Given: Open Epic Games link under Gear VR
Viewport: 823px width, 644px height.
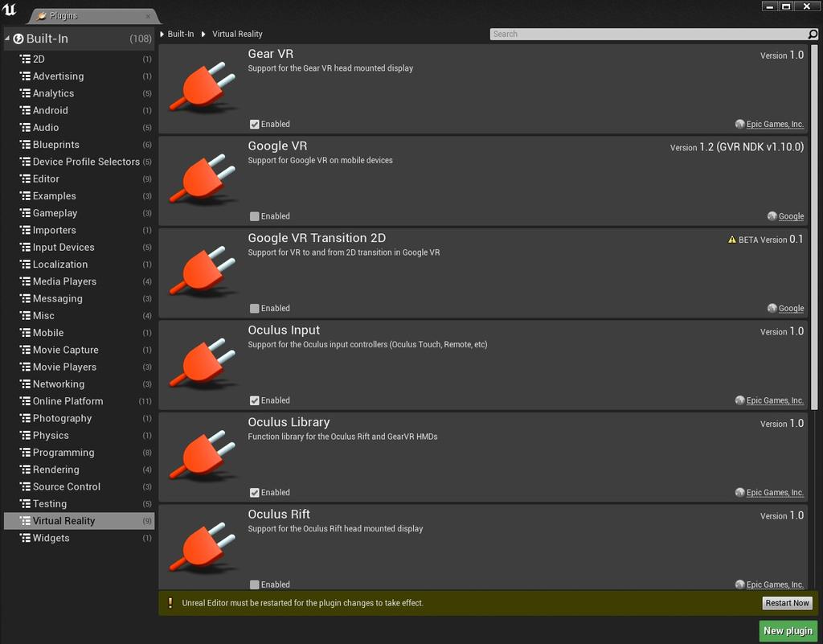Looking at the screenshot, I should pyautogui.click(x=775, y=125).
